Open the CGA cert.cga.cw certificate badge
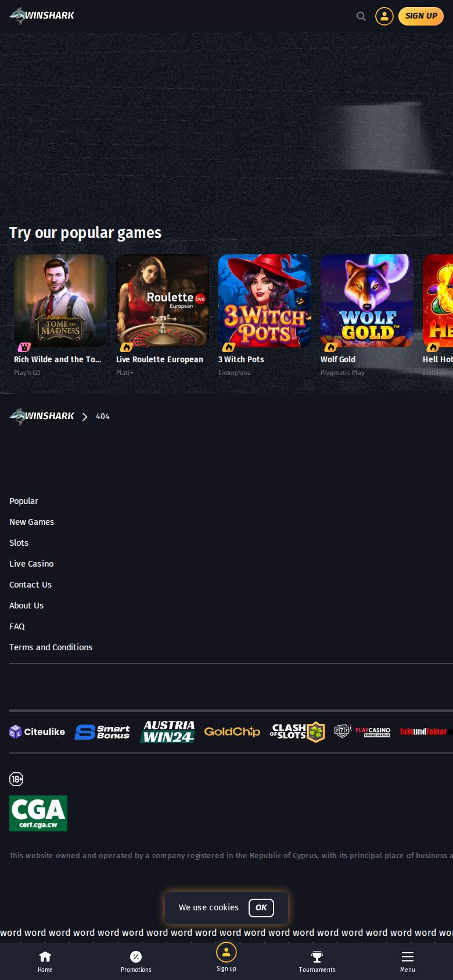Screen dimensions: 453x980 [38, 813]
